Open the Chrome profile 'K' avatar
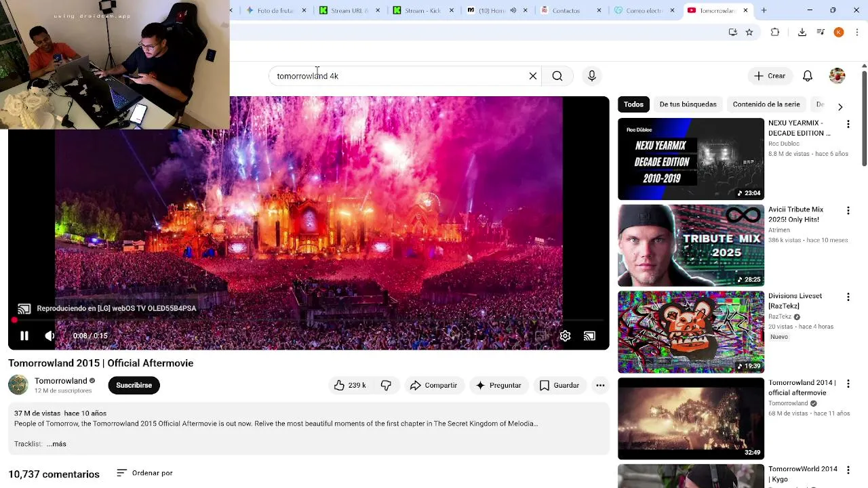 pyautogui.click(x=839, y=32)
